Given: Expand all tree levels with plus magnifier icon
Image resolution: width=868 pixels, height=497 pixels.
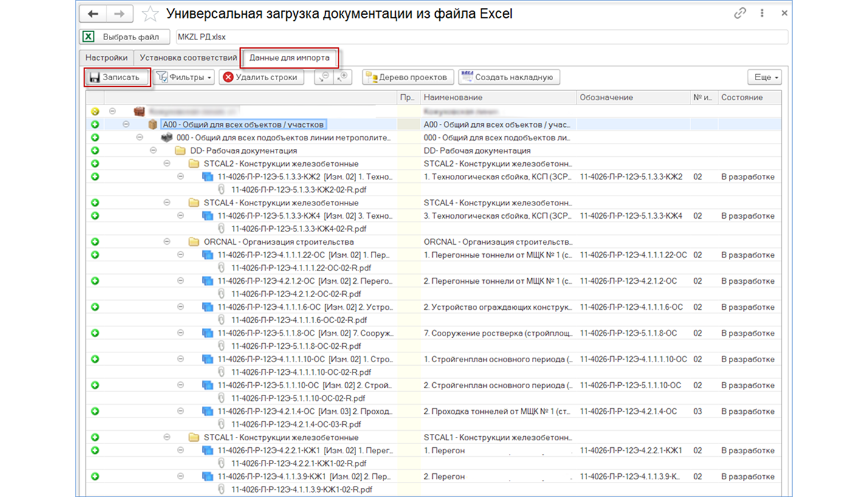Looking at the screenshot, I should tap(343, 77).
